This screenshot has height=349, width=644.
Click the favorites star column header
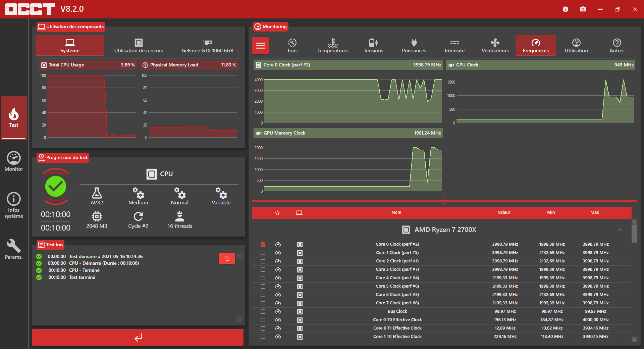point(277,213)
